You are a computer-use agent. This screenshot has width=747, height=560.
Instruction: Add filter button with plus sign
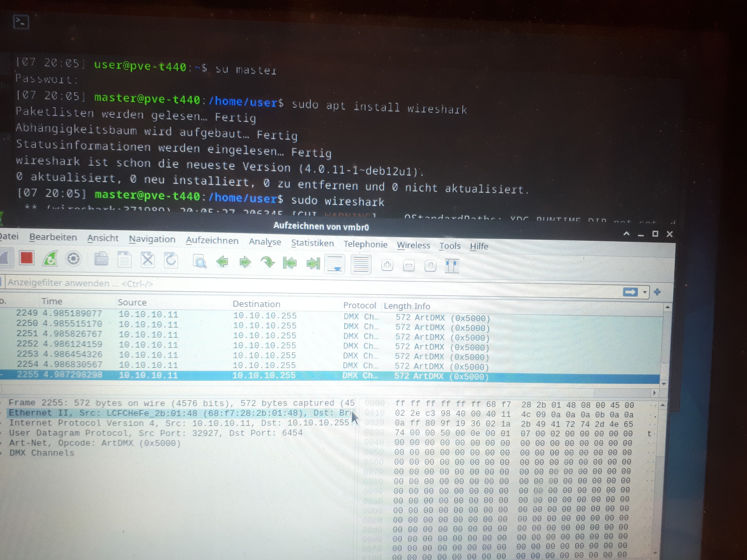coord(657,292)
